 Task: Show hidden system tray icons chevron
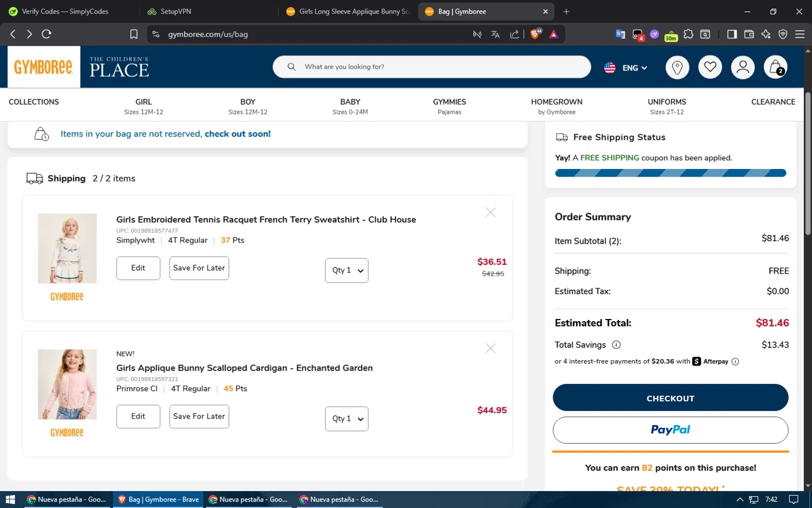click(x=739, y=499)
